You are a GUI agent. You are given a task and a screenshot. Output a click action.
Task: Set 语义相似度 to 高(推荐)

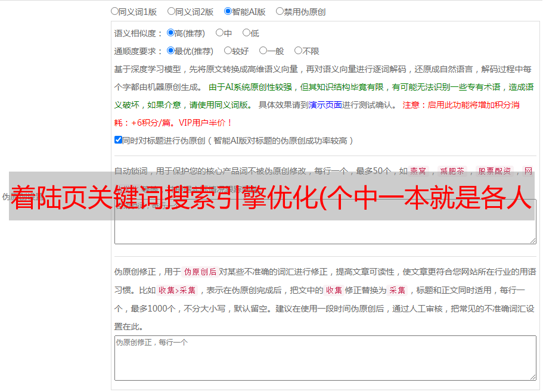pos(170,33)
